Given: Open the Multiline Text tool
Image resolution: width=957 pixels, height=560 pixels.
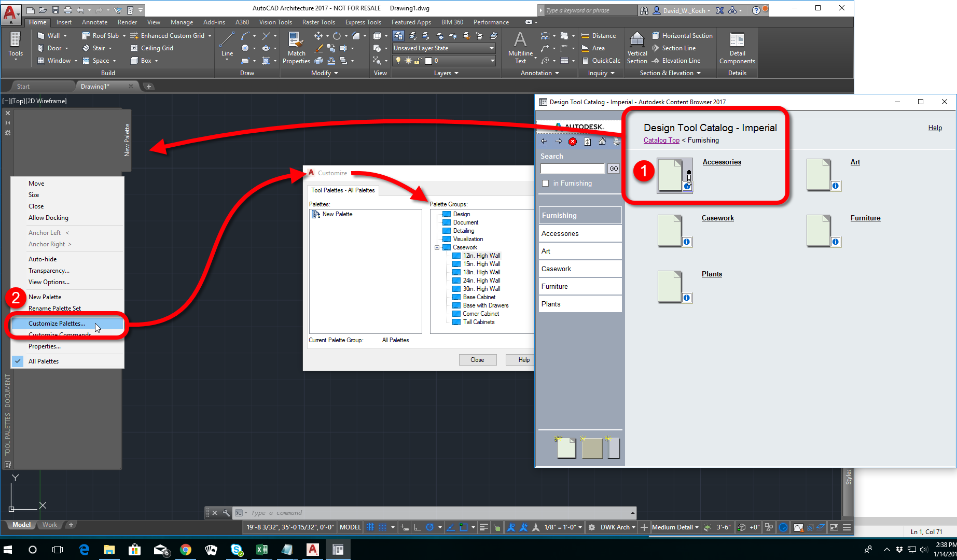Looking at the screenshot, I should 520,48.
